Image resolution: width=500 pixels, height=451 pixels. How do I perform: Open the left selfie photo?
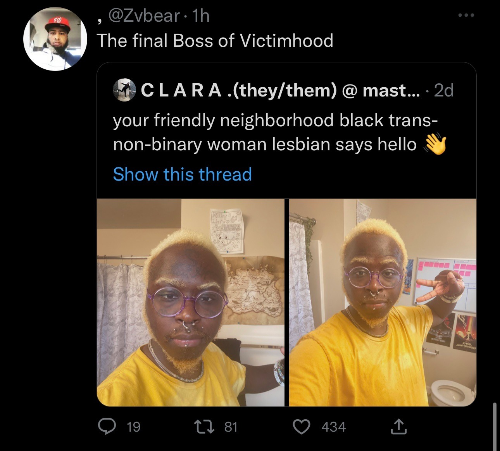point(191,302)
